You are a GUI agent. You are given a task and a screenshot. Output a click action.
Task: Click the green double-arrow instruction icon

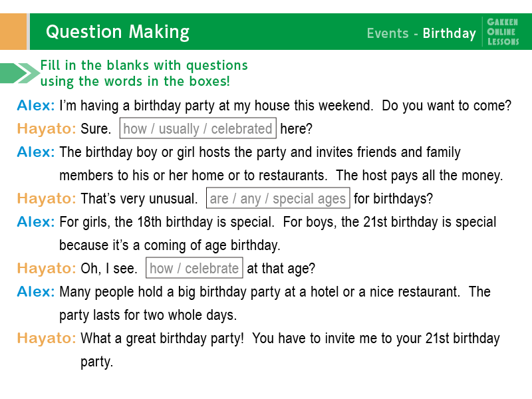(20, 73)
